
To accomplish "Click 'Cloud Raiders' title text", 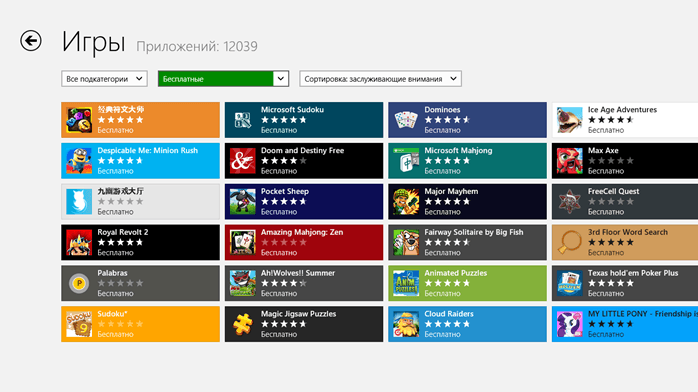I will [x=449, y=314].
